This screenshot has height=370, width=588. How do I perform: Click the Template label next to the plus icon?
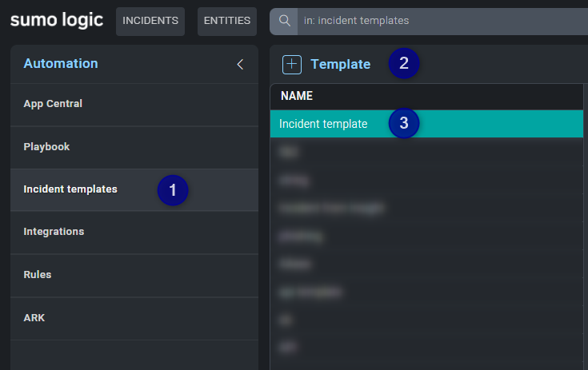pyautogui.click(x=340, y=65)
